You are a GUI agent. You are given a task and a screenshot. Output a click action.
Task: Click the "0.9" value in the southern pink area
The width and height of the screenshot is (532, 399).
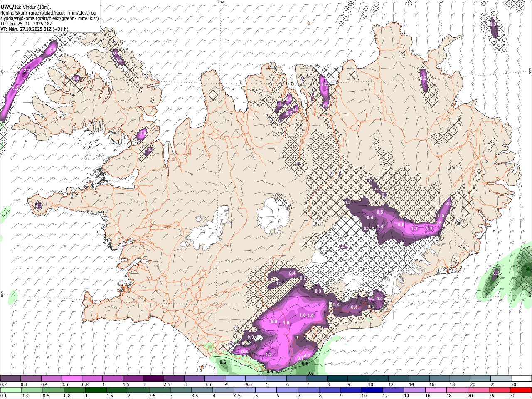pos(274,321)
